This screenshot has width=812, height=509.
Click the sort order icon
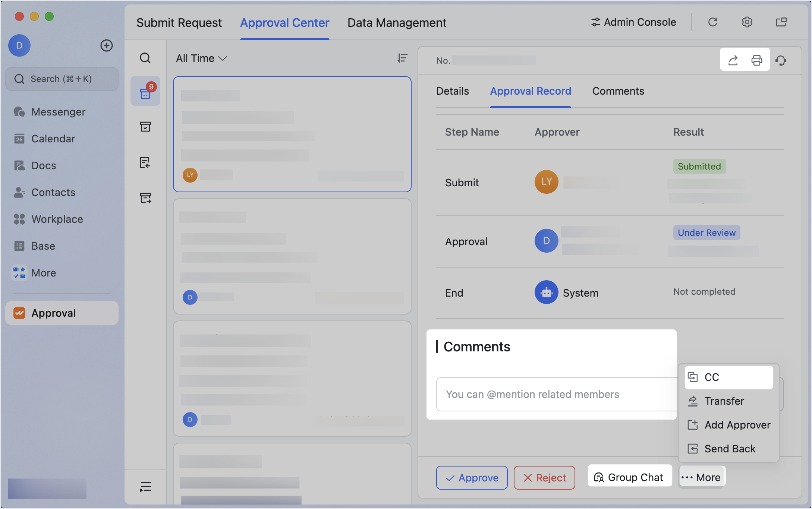(x=402, y=58)
